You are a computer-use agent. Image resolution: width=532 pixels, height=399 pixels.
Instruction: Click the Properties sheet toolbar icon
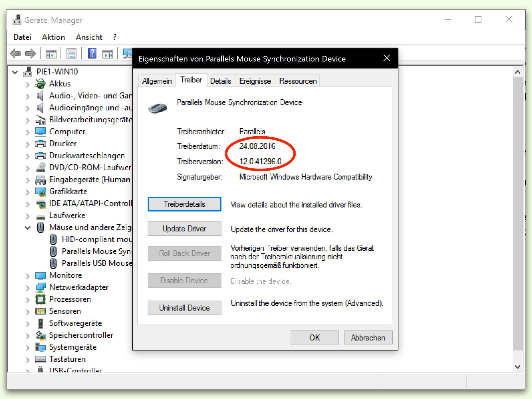[71, 53]
